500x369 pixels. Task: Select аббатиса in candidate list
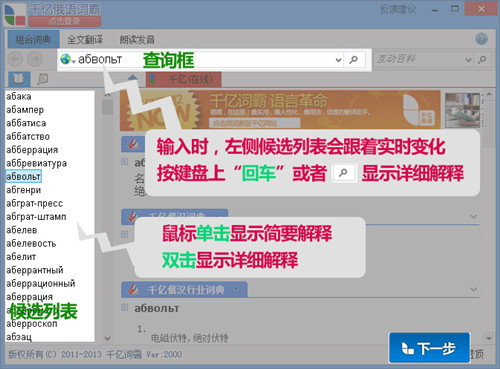(x=26, y=123)
